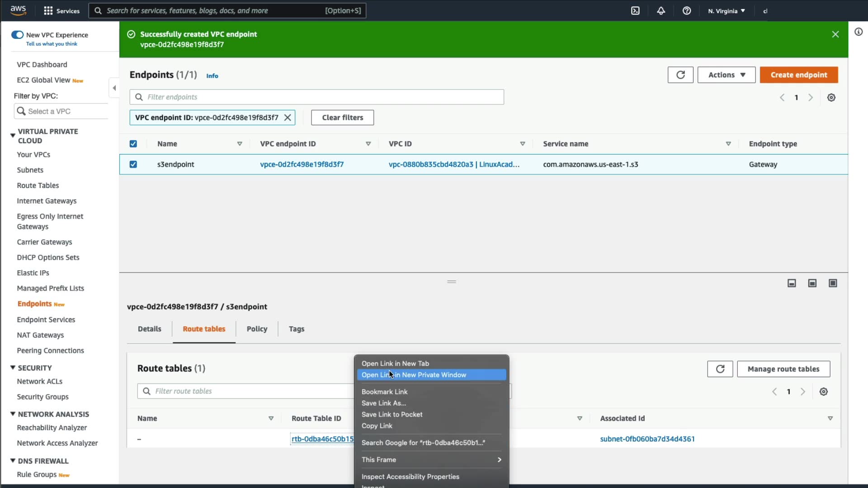The image size is (868, 488).
Task: Open subnet-0fb060ba7d34d4361 link
Action: [x=647, y=439]
